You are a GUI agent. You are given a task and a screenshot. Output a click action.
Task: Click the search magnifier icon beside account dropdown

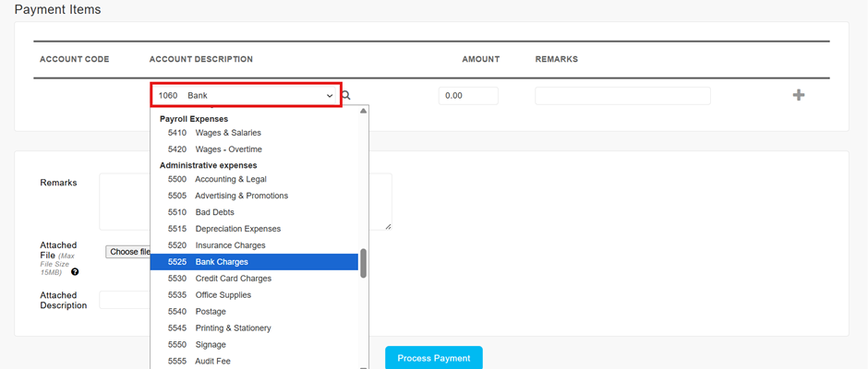(x=346, y=95)
